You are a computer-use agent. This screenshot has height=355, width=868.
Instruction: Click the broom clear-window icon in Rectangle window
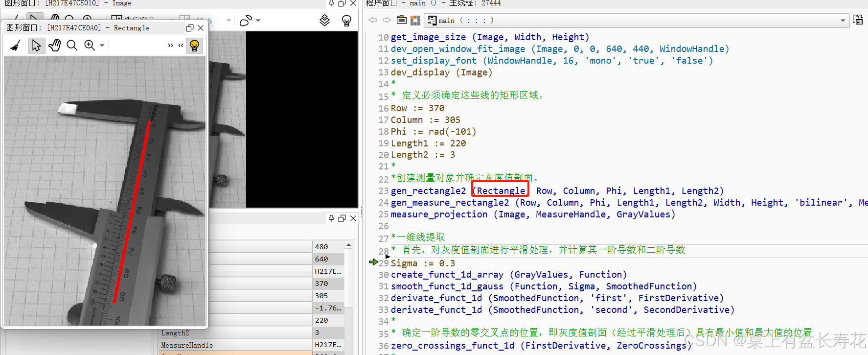[15, 46]
